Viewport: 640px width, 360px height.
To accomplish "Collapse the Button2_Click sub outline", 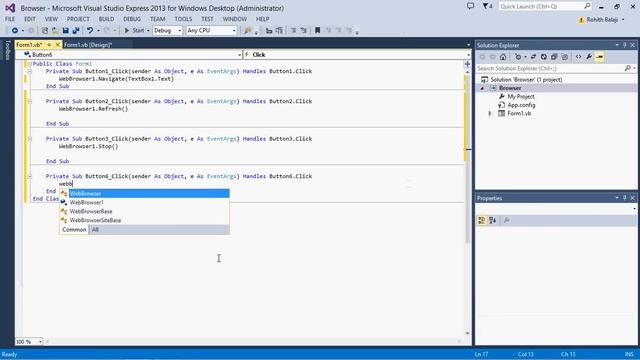I will (29, 101).
